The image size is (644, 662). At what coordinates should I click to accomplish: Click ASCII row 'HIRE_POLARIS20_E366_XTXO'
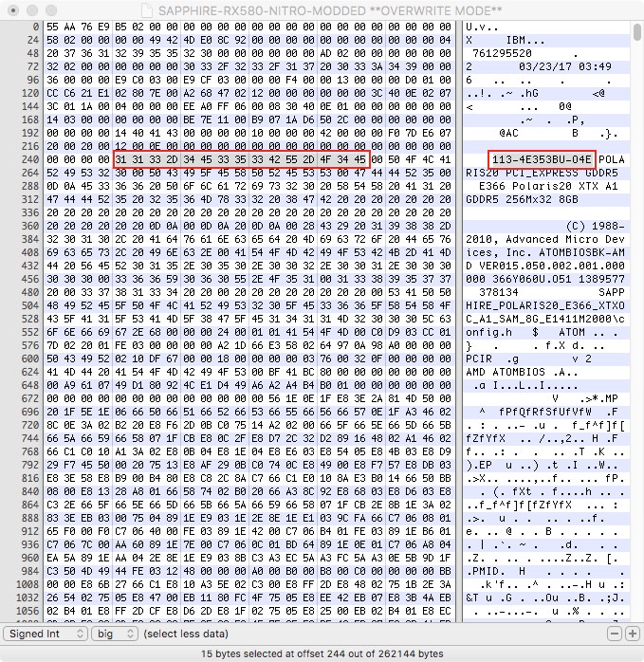click(x=545, y=305)
